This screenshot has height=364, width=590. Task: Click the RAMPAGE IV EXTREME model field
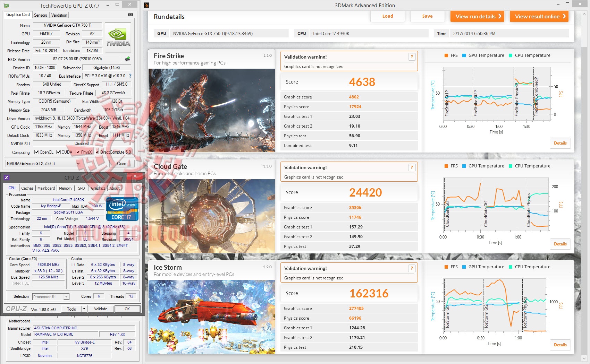(66, 334)
